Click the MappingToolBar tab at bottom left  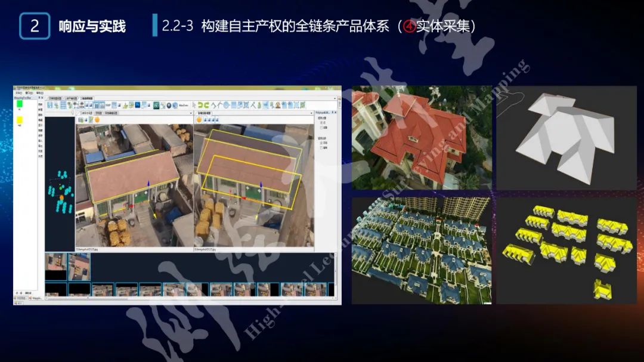click(x=36, y=297)
